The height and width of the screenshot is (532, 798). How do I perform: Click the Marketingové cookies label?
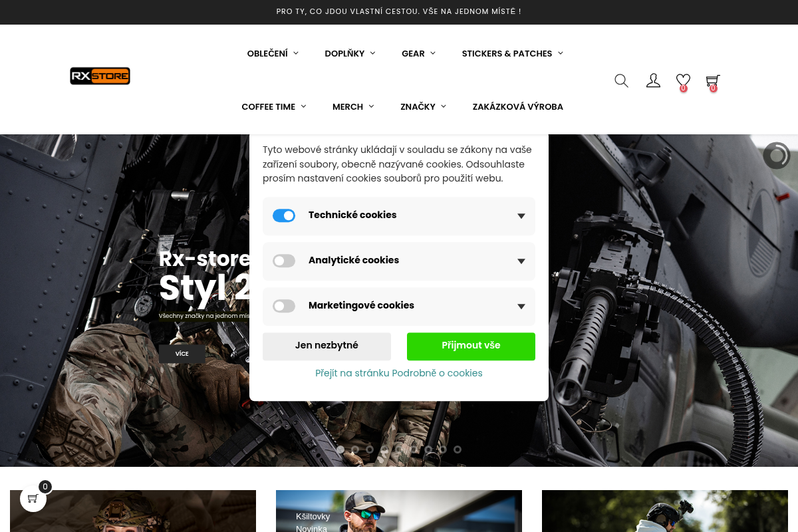pyautogui.click(x=361, y=305)
